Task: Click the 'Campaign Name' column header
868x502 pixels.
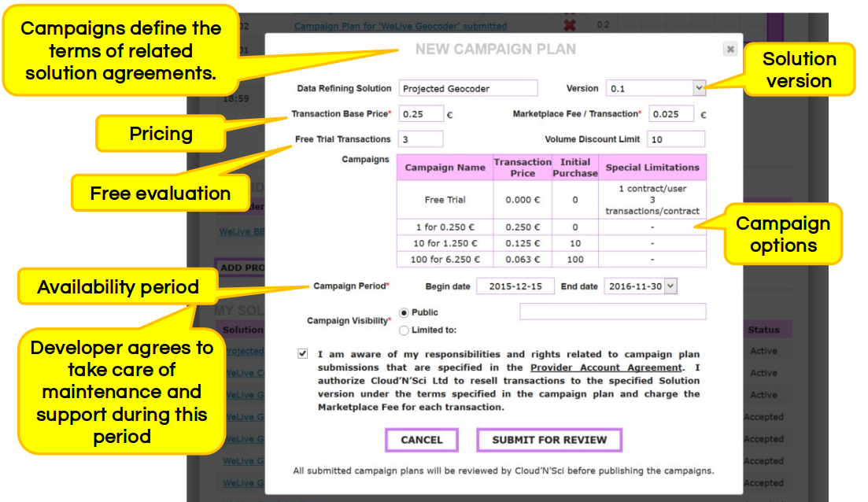Action: pos(445,168)
